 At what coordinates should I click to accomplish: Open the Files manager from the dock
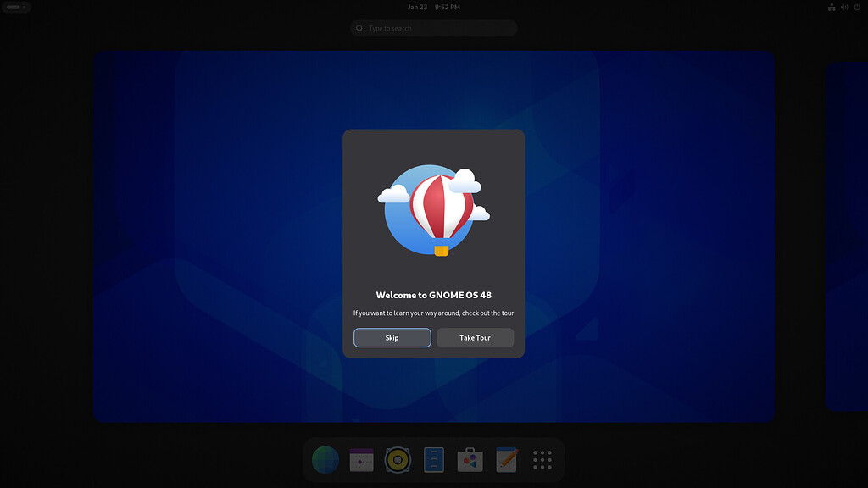(434, 460)
